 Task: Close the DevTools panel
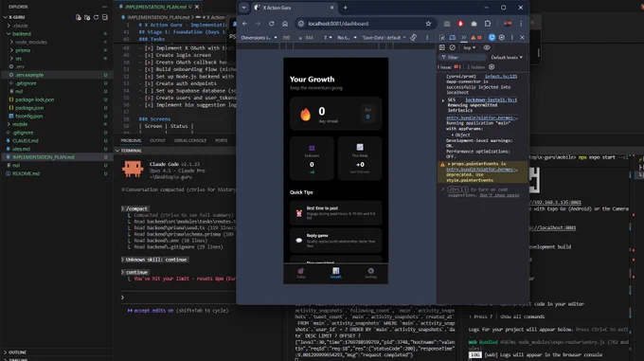(522, 37)
